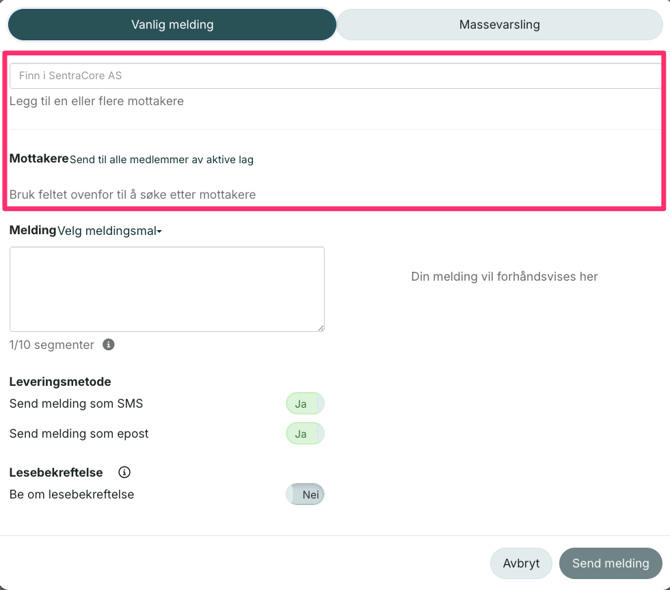Open the Massevarsling tab
Image resolution: width=670 pixels, height=590 pixels.
(x=499, y=25)
